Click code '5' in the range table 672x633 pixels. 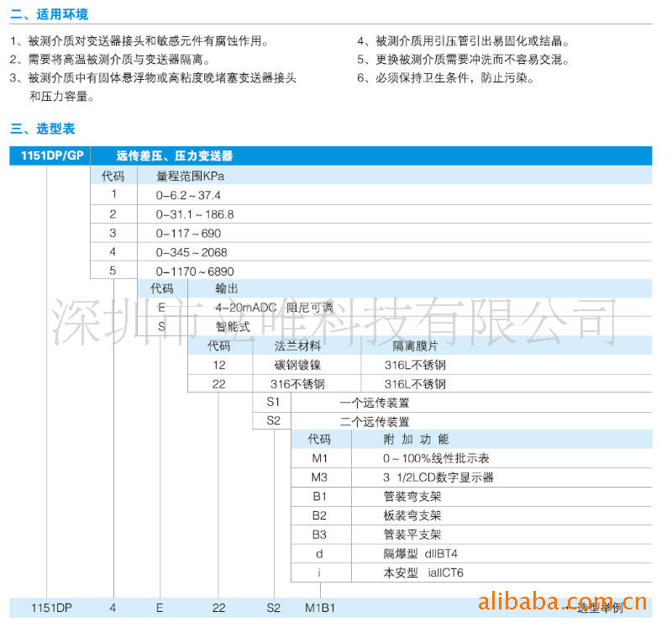pos(113,271)
